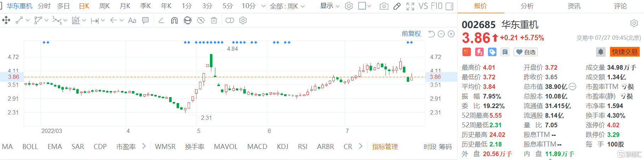Enable the BOLL indicator
This screenshot has height=160, width=644.
point(30,146)
